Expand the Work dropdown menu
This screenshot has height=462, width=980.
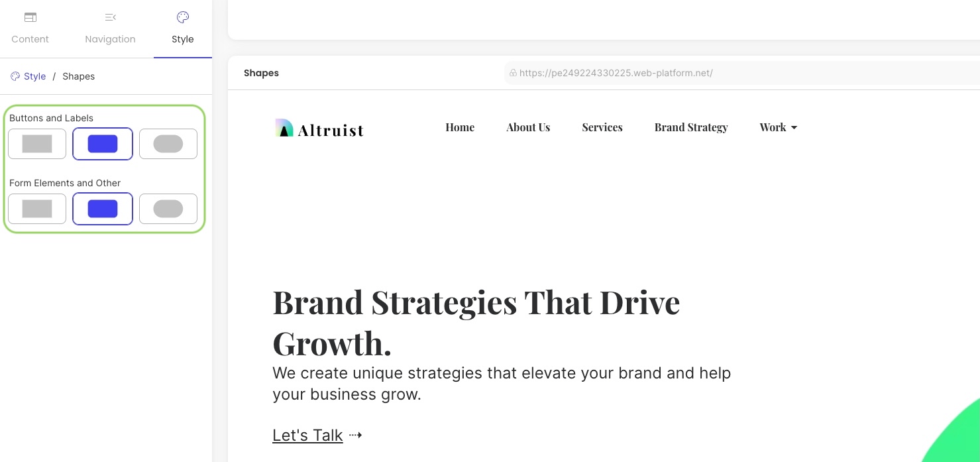pos(779,127)
